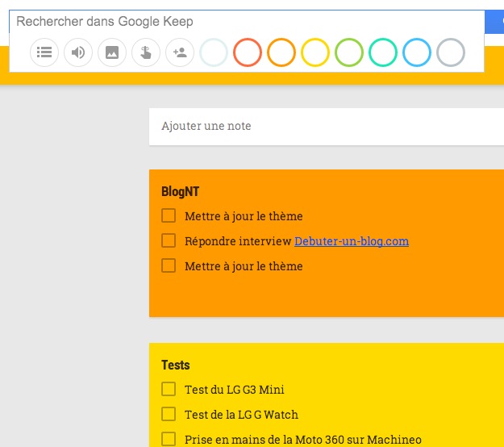Click the blue search button edge
This screenshot has height=447, width=504.
point(494,22)
